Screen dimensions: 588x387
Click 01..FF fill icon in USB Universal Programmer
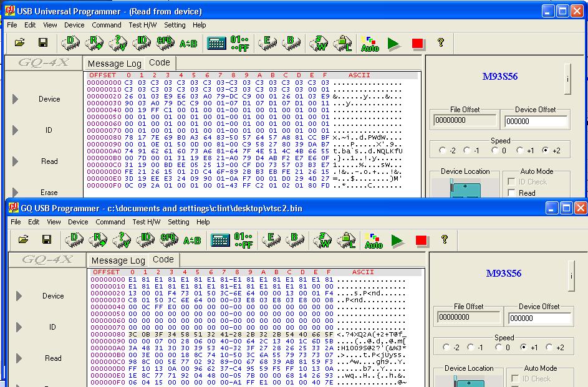point(240,44)
